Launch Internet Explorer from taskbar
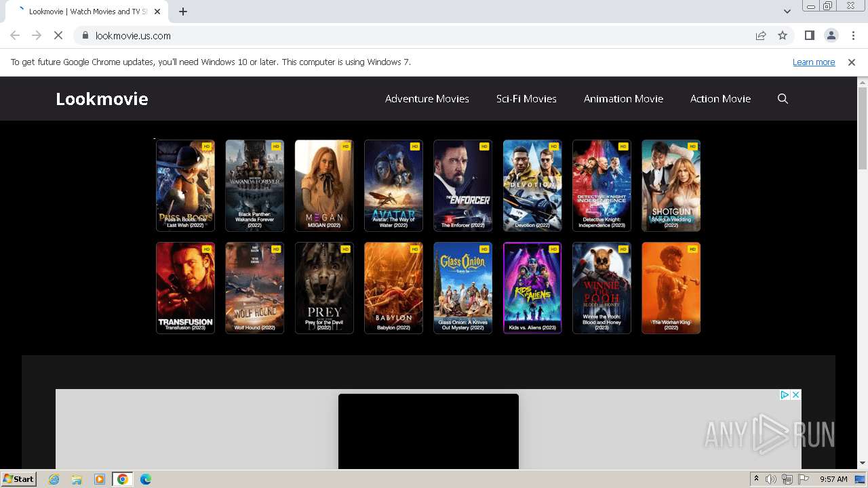The height and width of the screenshot is (488, 868). point(54,479)
